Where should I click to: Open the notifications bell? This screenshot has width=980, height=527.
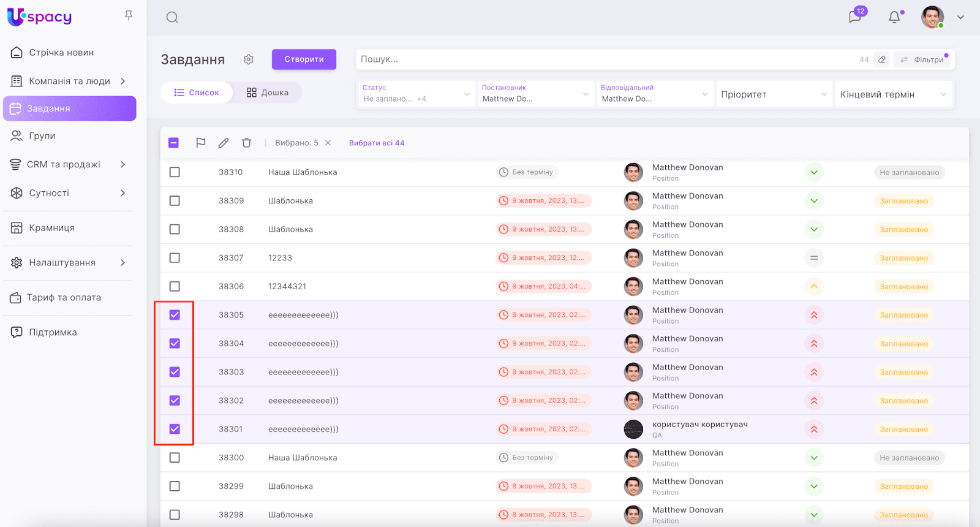pos(894,17)
